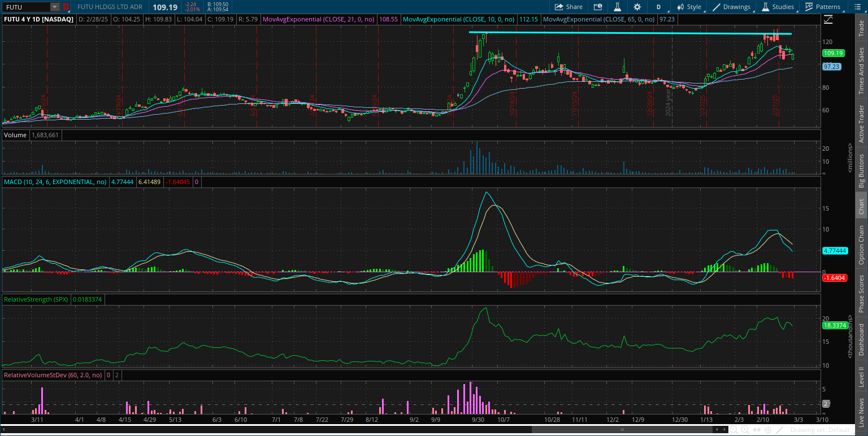Click the last price 109.19 in header
868x436 pixels.
164,7
